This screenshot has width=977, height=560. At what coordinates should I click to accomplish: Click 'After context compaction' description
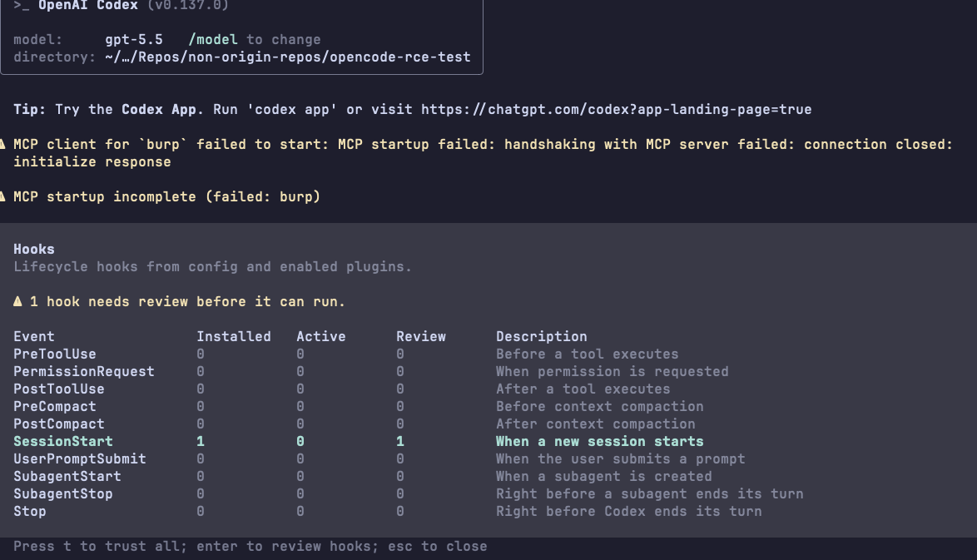coord(596,424)
